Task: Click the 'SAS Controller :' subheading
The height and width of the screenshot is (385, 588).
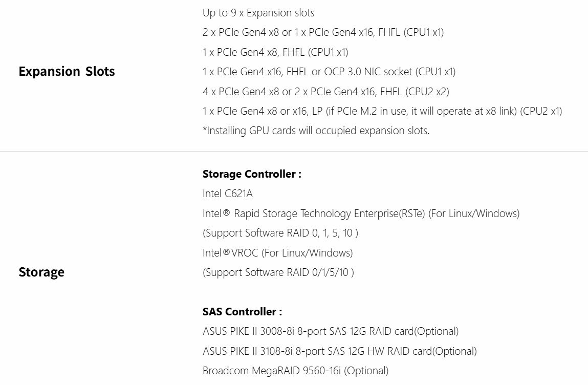Action: pyautogui.click(x=242, y=312)
